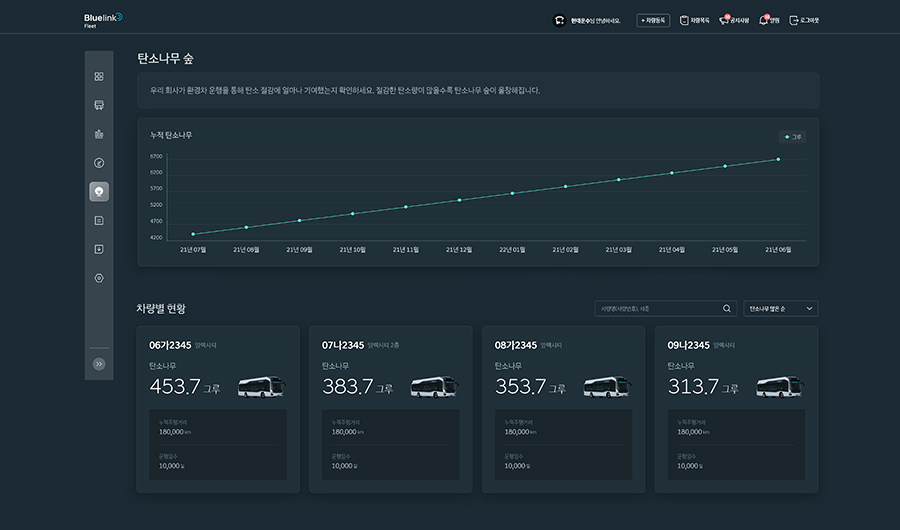
Task: Click the download icon in sidebar
Action: [99, 249]
